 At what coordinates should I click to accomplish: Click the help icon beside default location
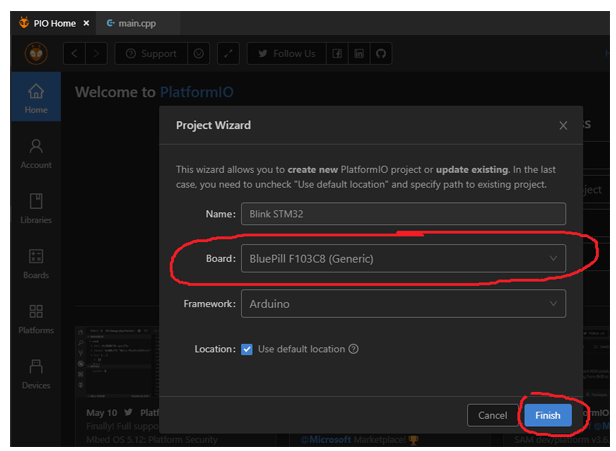tap(353, 349)
